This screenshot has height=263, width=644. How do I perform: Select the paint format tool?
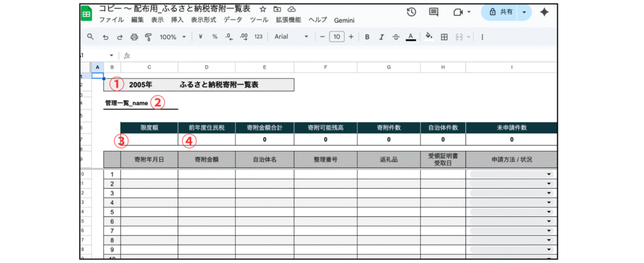click(148, 37)
